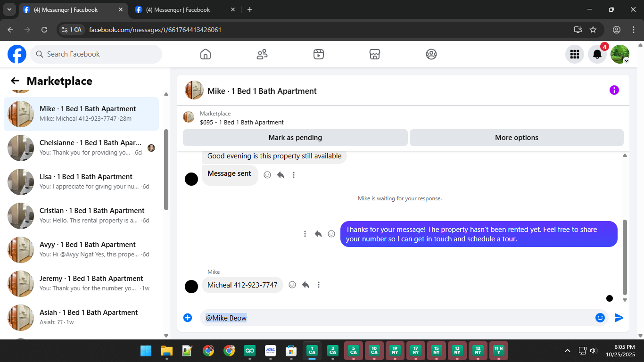Reply to the blue 'Thanks for your message' bubble
The width and height of the screenshot is (644, 362).
318,234
